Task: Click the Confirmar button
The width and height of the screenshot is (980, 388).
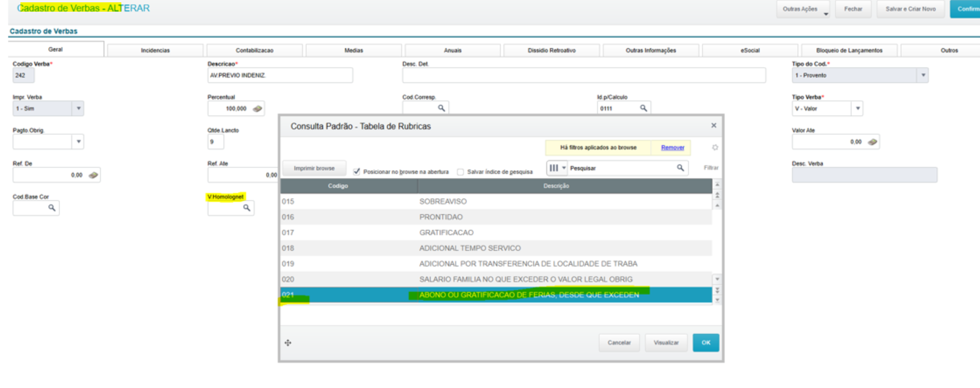Action: tap(965, 9)
